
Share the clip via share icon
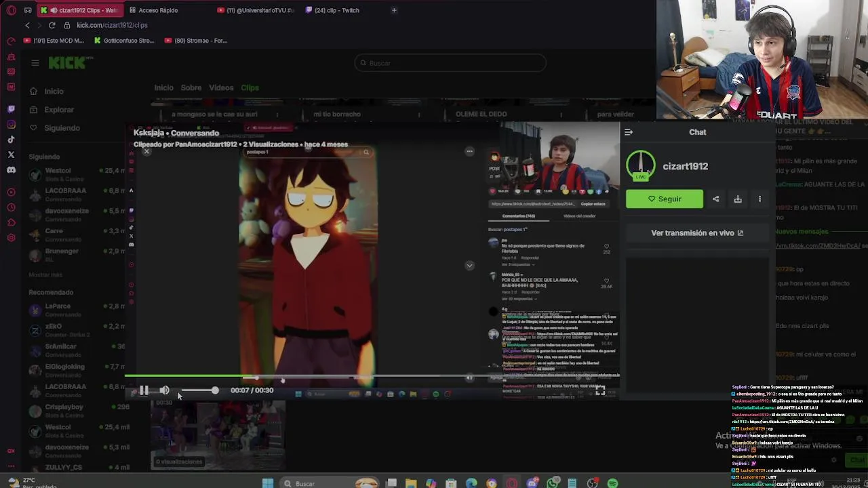click(716, 199)
